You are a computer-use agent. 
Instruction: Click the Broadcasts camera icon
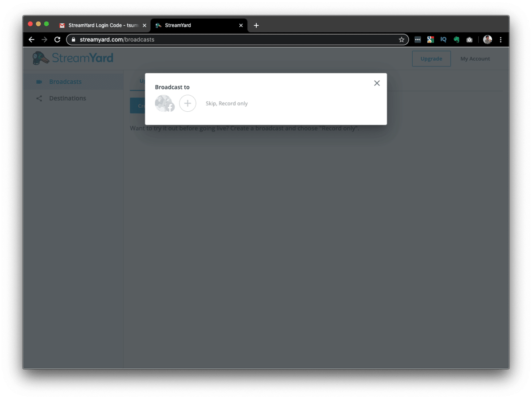[x=39, y=82]
